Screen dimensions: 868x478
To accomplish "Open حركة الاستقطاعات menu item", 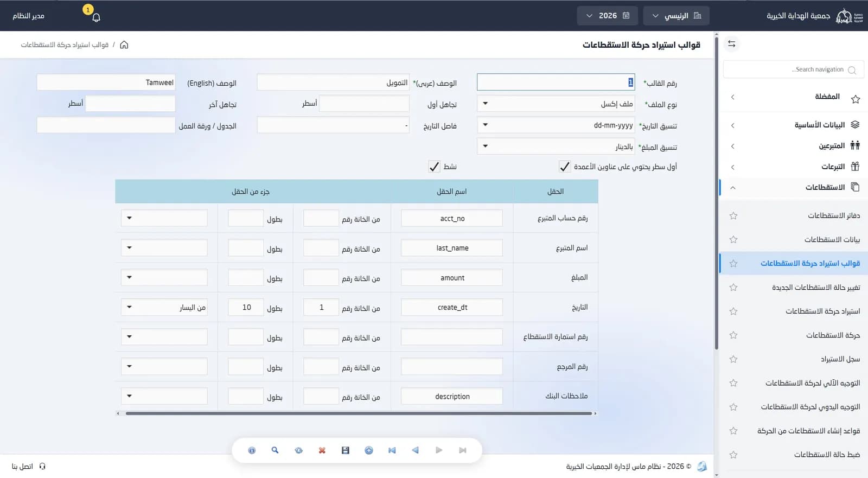I will (833, 335).
